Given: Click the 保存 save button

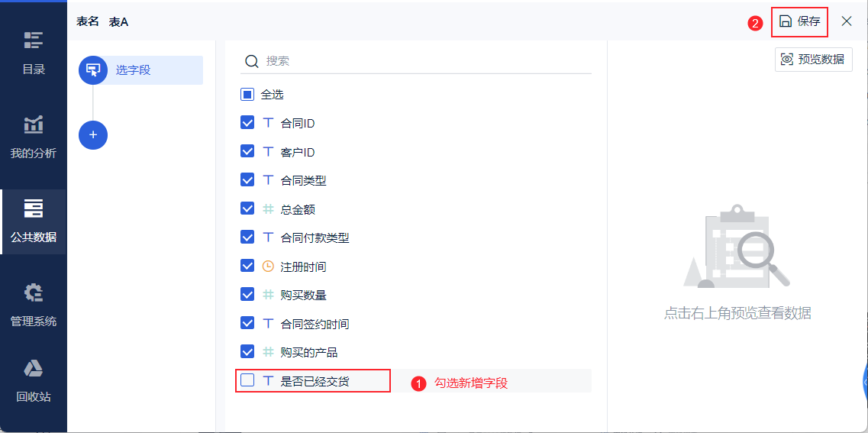Looking at the screenshot, I should pos(799,21).
